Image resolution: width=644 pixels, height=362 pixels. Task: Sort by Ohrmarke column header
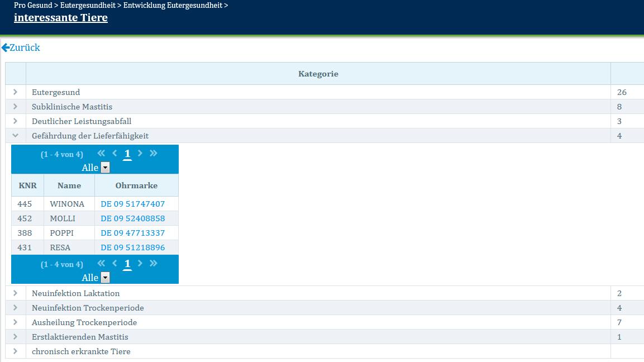point(136,185)
